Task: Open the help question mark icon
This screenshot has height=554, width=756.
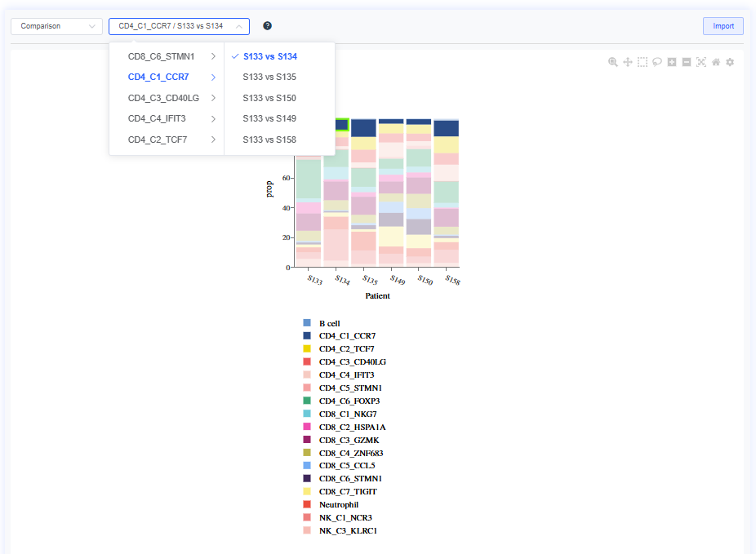Action: (x=267, y=26)
